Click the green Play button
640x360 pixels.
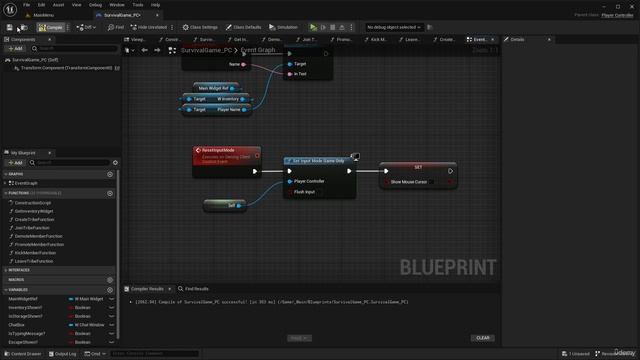[313, 27]
